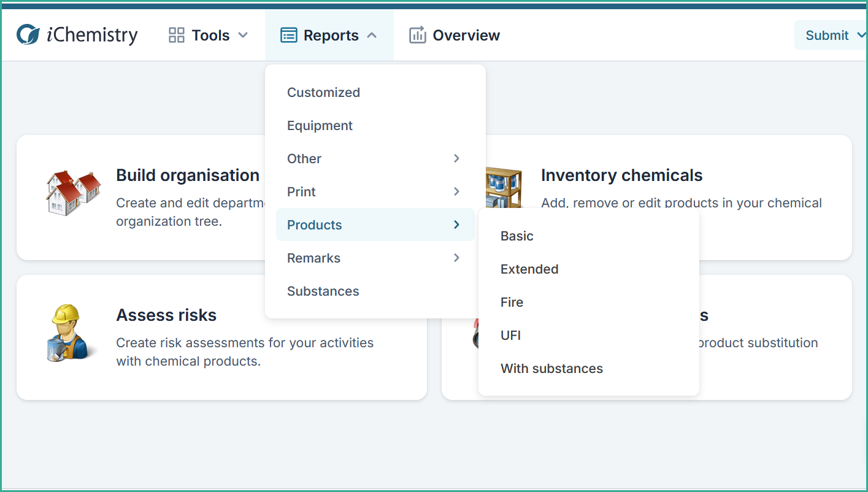The width and height of the screenshot is (868, 492).
Task: Choose the UFI products report
Action: (x=510, y=336)
